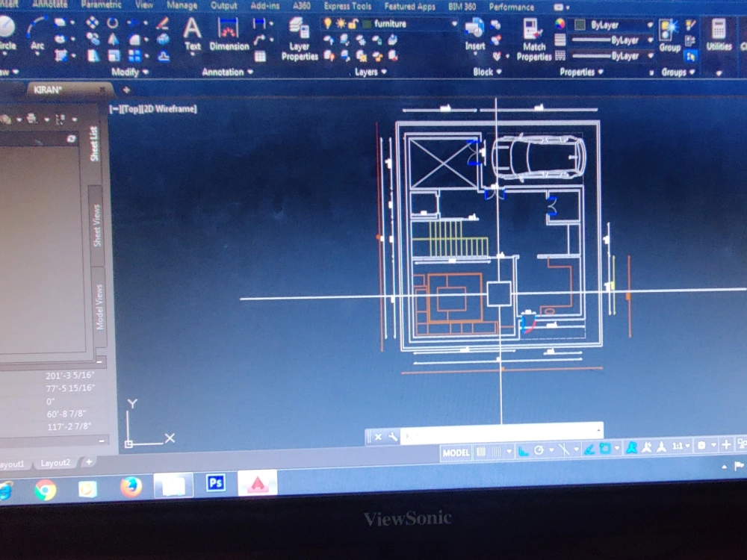Expand the Groups panel
The image size is (747, 560).
click(678, 72)
